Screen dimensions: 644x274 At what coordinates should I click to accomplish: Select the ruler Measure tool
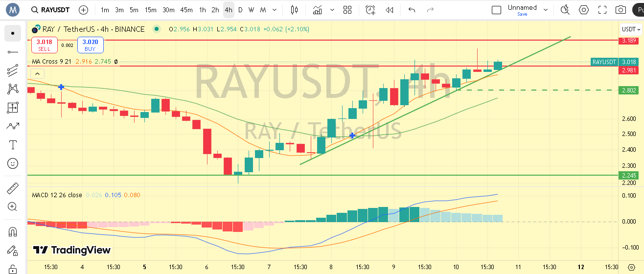pos(13,188)
